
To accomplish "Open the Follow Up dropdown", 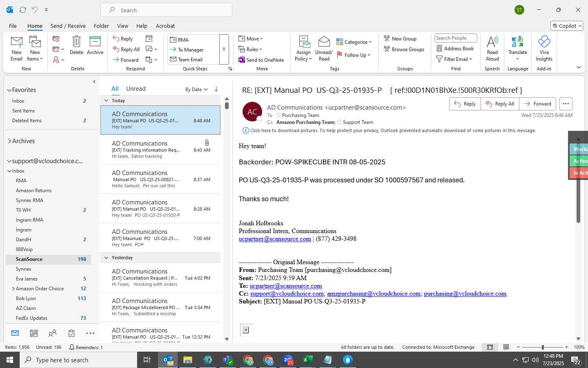I will coord(354,55).
